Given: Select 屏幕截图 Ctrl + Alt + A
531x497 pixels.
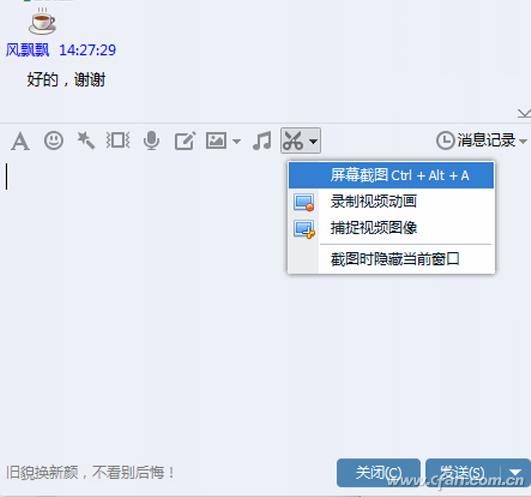Looking at the screenshot, I should pos(391,175).
